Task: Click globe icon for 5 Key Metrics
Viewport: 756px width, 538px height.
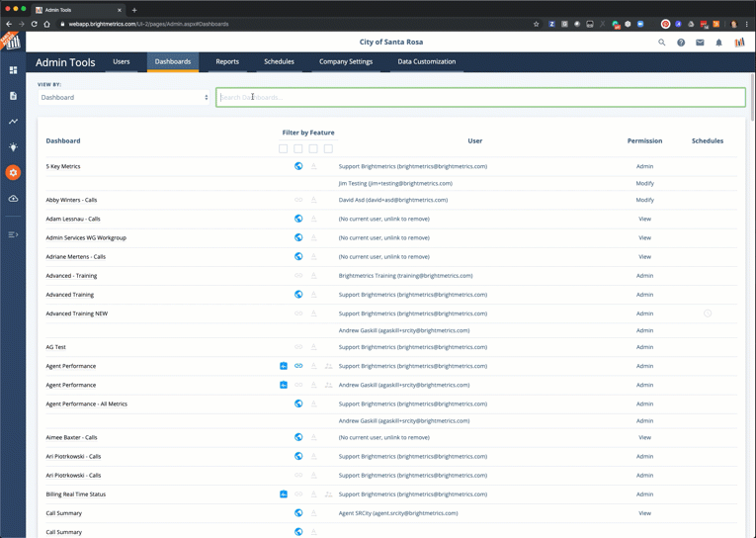Action: (x=298, y=166)
